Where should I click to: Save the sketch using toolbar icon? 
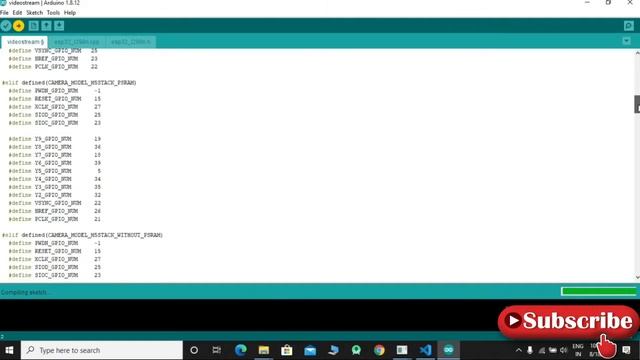[59, 26]
